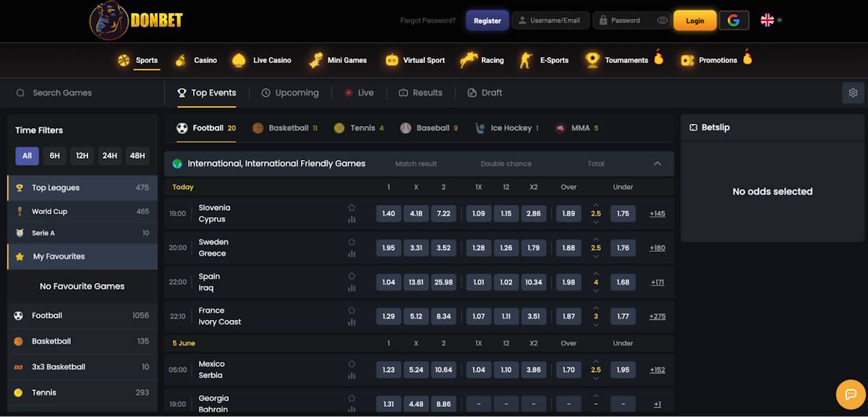Screen dimensions: 868x417
Task: Open the Forgot Password link
Action: 428,20
